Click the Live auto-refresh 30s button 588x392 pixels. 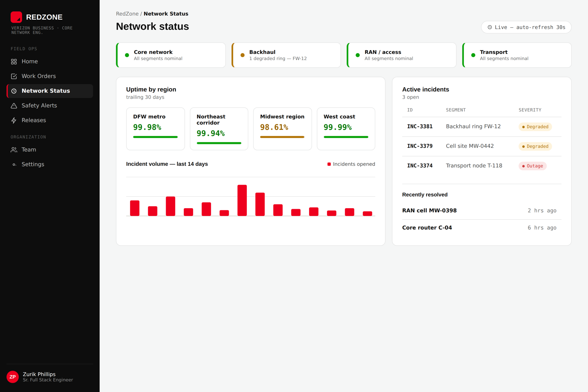[526, 27]
